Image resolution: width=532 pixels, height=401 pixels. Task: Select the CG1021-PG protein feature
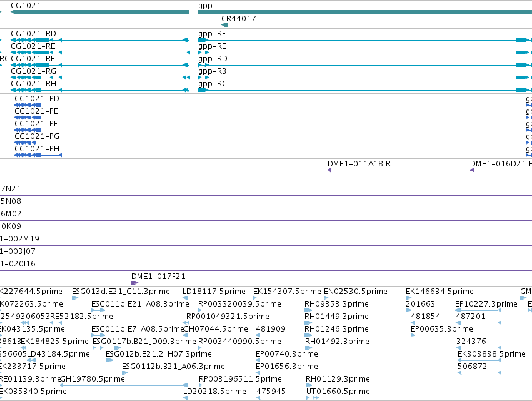pos(26,143)
